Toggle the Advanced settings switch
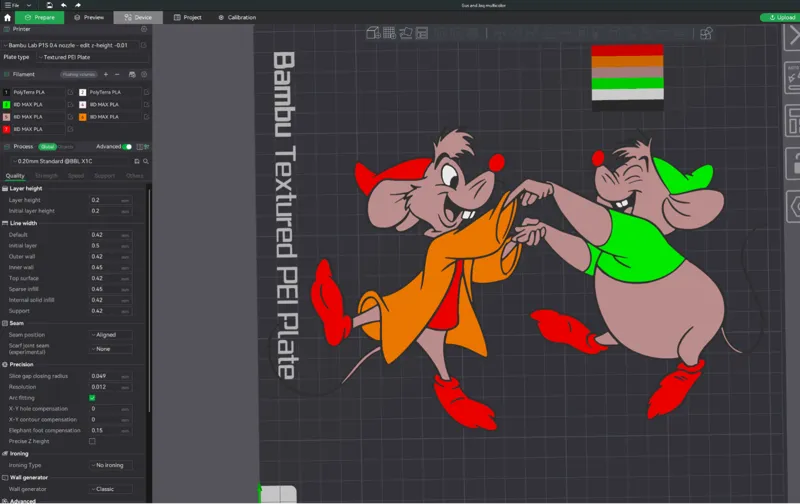Screen dimensions: 800x504 coord(128,147)
